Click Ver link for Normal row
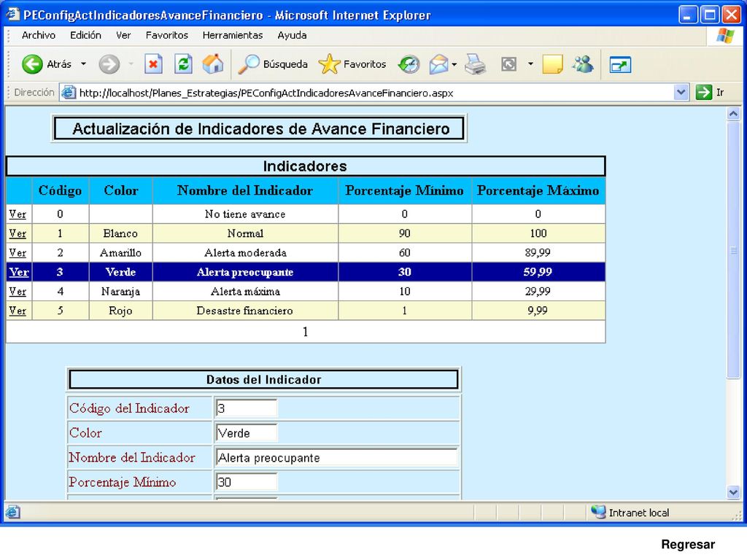 (x=18, y=233)
